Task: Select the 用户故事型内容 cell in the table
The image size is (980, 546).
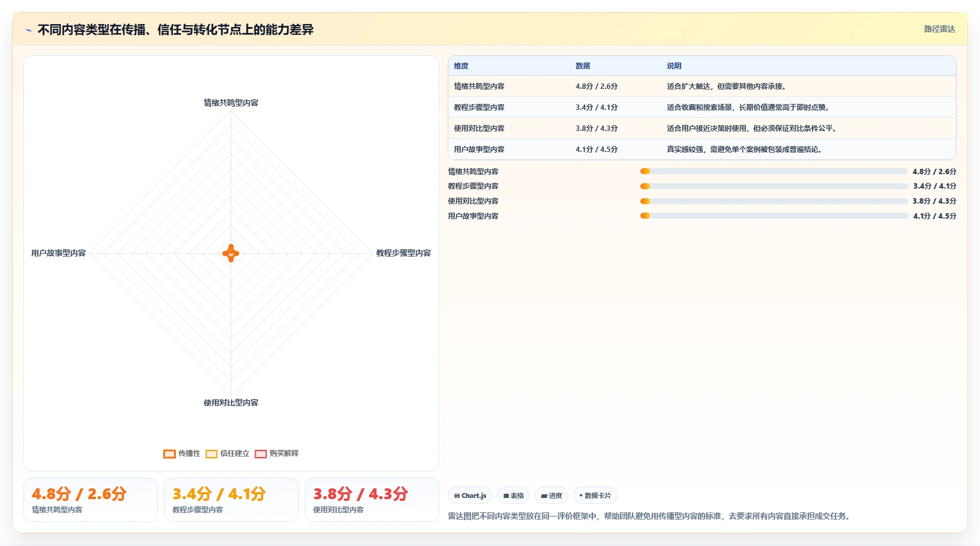Action: click(x=479, y=150)
